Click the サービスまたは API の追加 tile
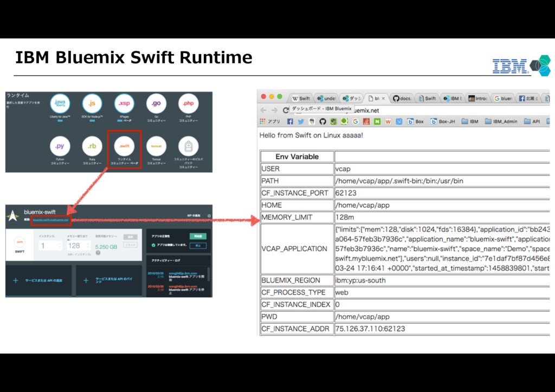Image resolution: width=555 pixels, height=392 pixels. pyautogui.click(x=38, y=280)
